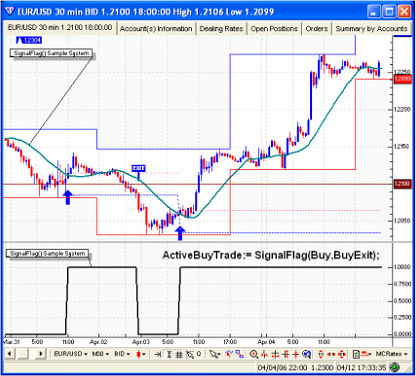Click the blue refresh chart icon
The image size is (416, 376).
coord(307,354)
